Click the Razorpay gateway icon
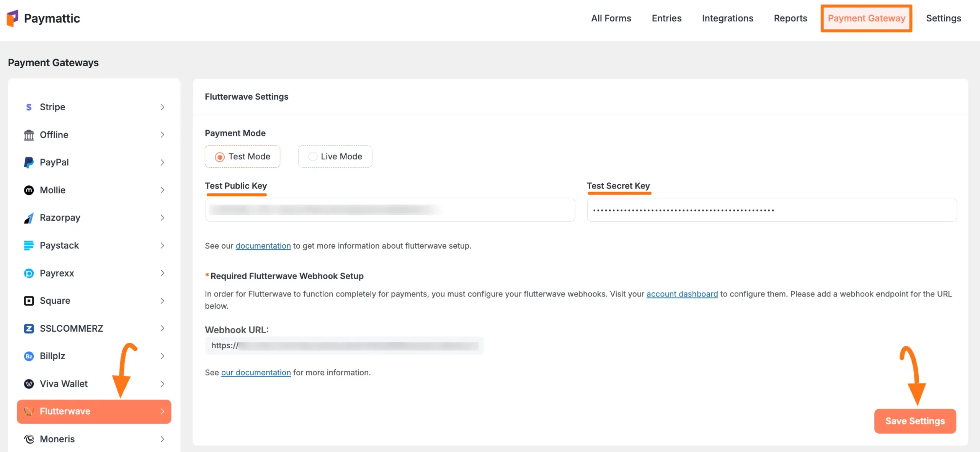 click(x=29, y=218)
